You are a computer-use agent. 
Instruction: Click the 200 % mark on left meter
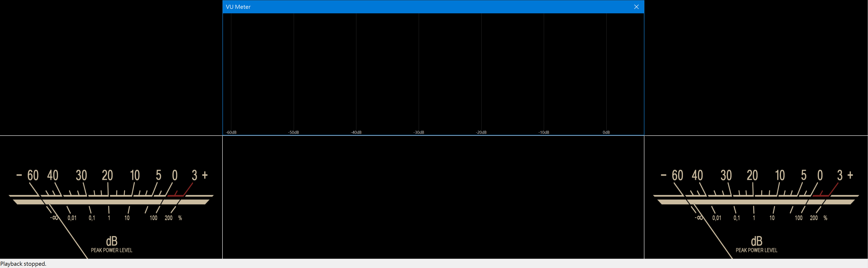pyautogui.click(x=168, y=218)
